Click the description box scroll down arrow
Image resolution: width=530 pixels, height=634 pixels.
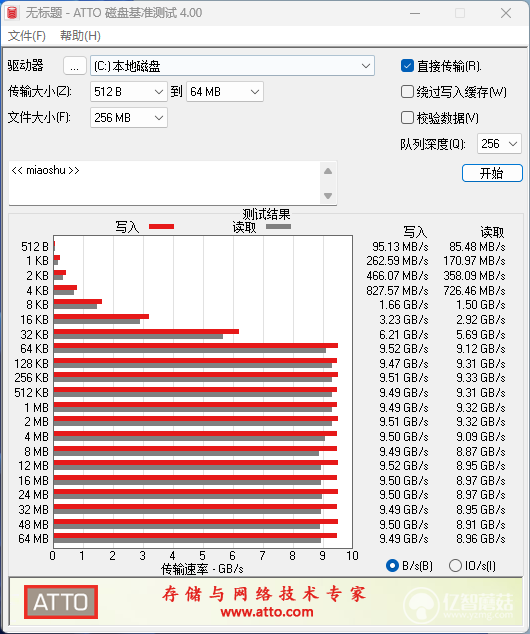click(x=328, y=196)
